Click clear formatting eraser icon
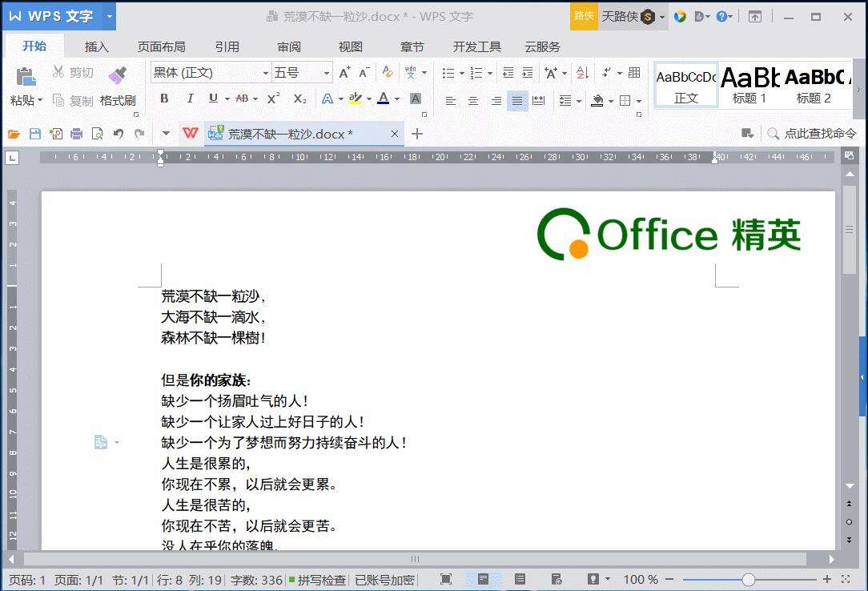868x591 pixels. point(388,72)
